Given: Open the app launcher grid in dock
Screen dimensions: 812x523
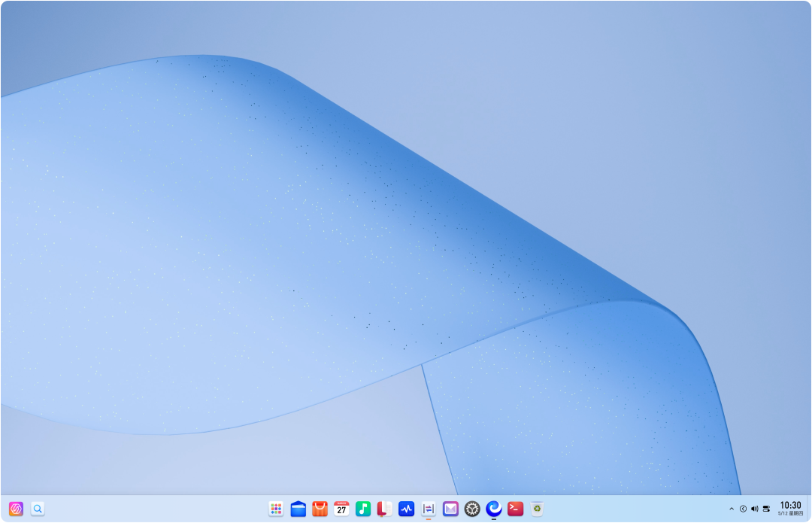Looking at the screenshot, I should [276, 509].
